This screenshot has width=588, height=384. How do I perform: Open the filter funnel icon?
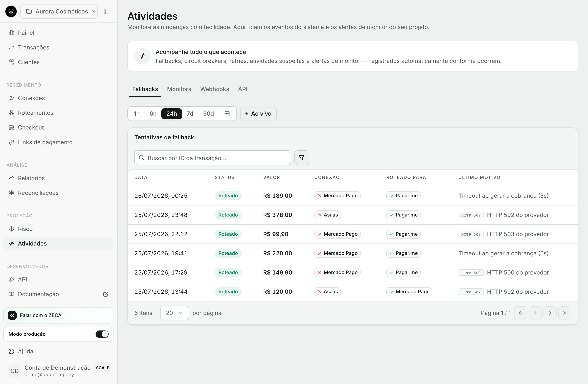coord(302,158)
